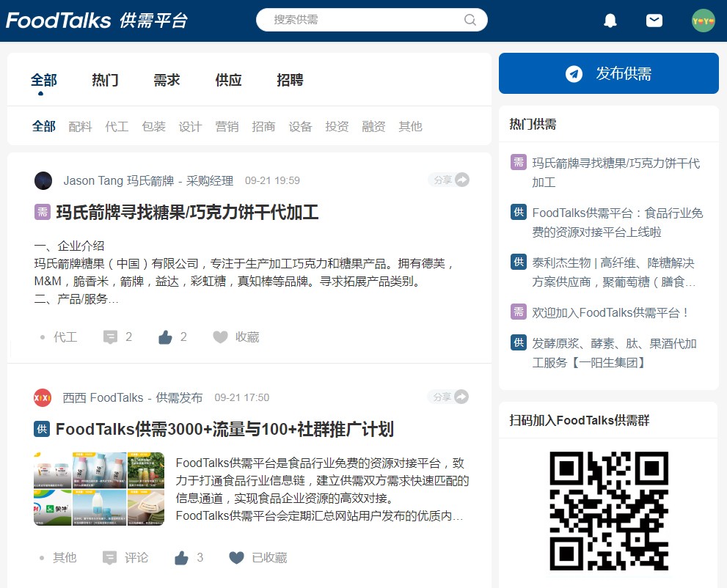Un-favorite the 已收藏 post by 西西 FoodTalks
This screenshot has width=727, height=588.
point(236,557)
